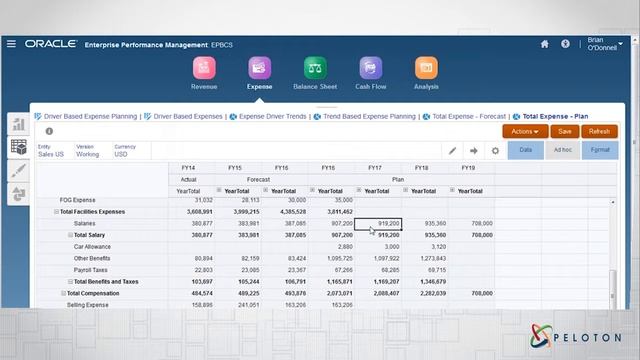Select the FOG Expense row label
The width and height of the screenshot is (640, 360).
coord(78,200)
